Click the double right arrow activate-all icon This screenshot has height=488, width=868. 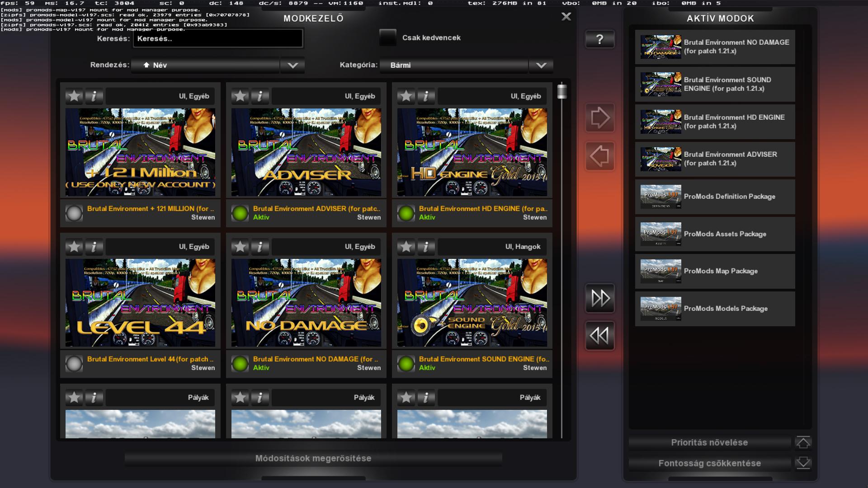pyautogui.click(x=599, y=298)
